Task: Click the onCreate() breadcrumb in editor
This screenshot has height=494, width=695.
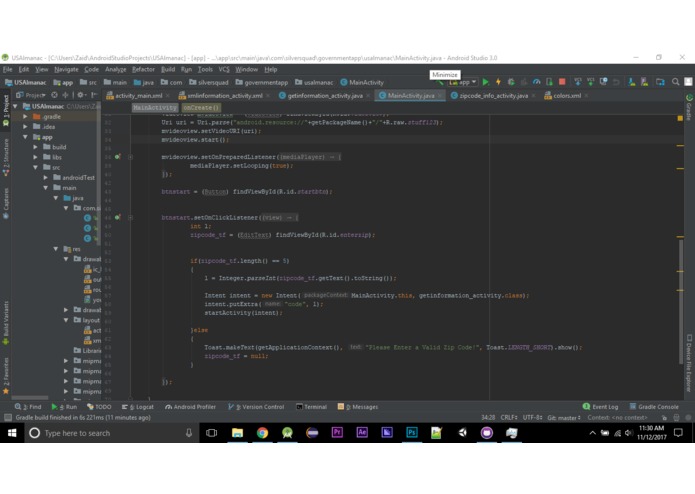Action: (201, 108)
